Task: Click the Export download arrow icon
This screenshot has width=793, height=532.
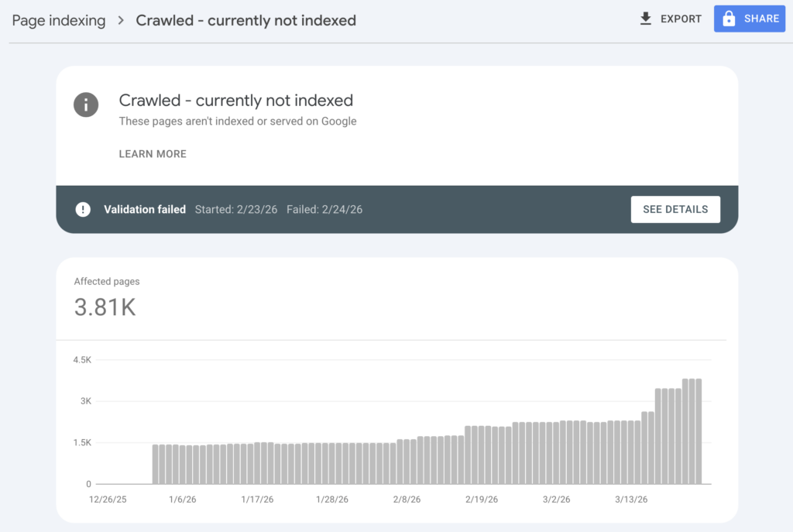Action: point(646,19)
